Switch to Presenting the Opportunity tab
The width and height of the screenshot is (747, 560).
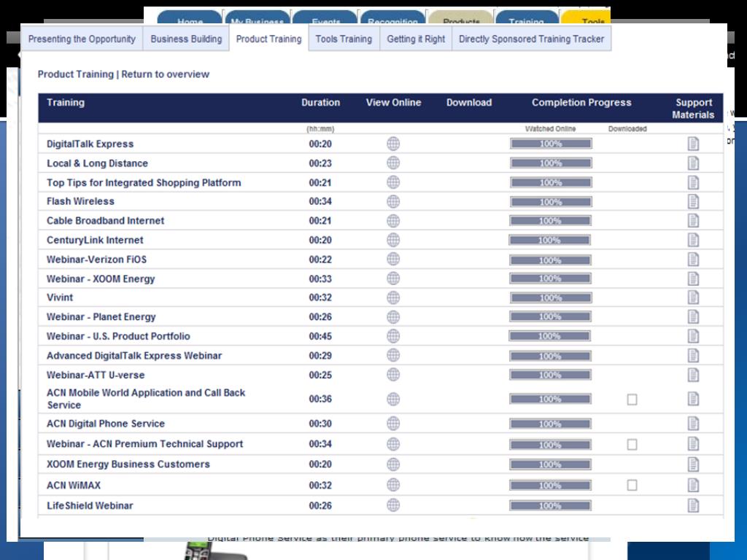(82, 39)
